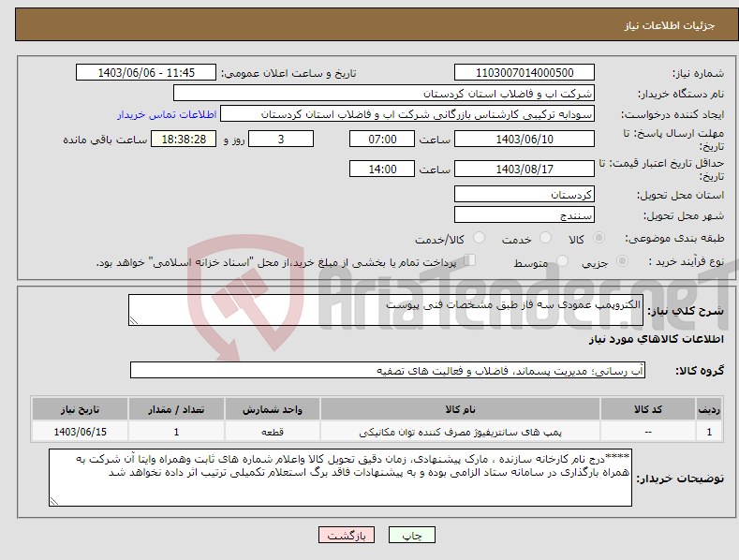Click the need date cell 1403/06/15

click(x=81, y=432)
